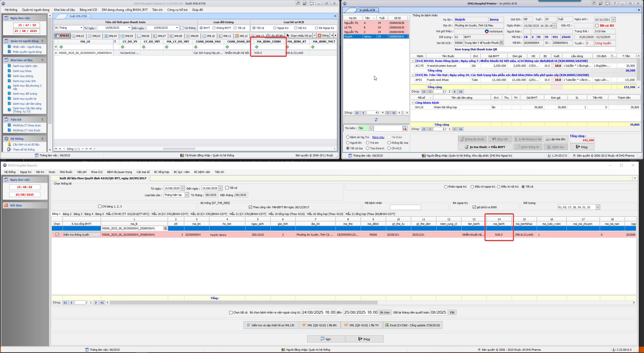Viewport: 644px width, 353px height.
Task: Collapse the Khai báo số liệu sidebar group
Action: tap(42, 60)
